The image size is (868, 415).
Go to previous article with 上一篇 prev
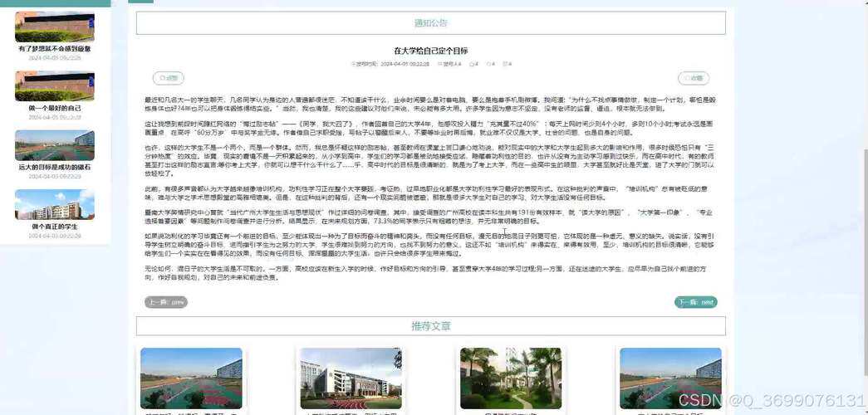tap(166, 302)
